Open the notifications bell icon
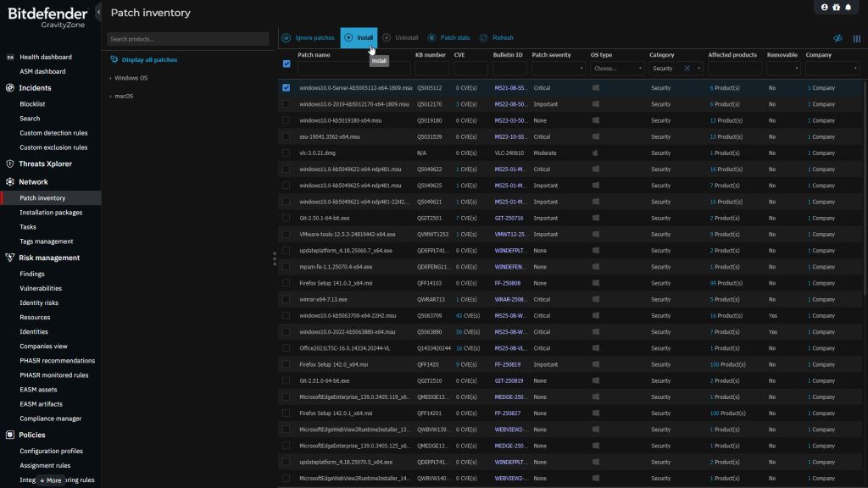The image size is (868, 488). (849, 8)
